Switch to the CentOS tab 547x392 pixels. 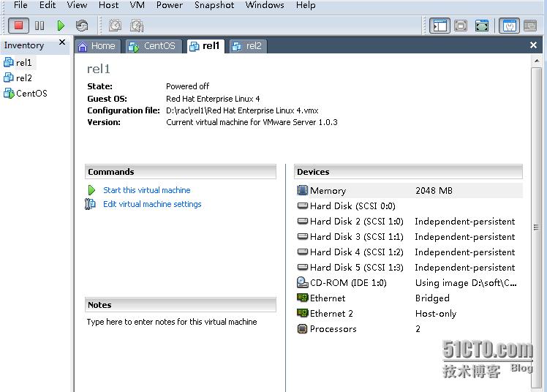[x=153, y=46]
